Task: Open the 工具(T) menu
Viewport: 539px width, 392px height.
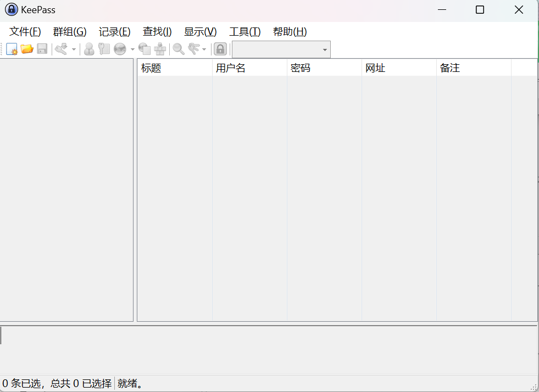Action: (x=245, y=32)
